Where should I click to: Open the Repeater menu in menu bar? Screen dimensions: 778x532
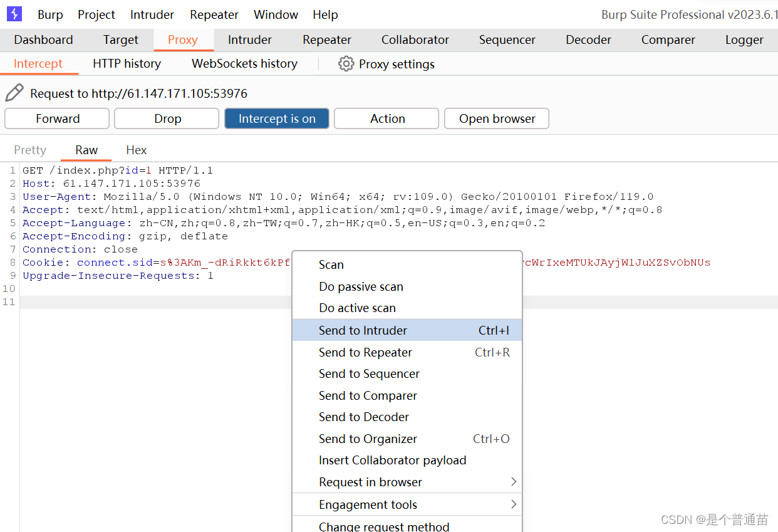[214, 14]
